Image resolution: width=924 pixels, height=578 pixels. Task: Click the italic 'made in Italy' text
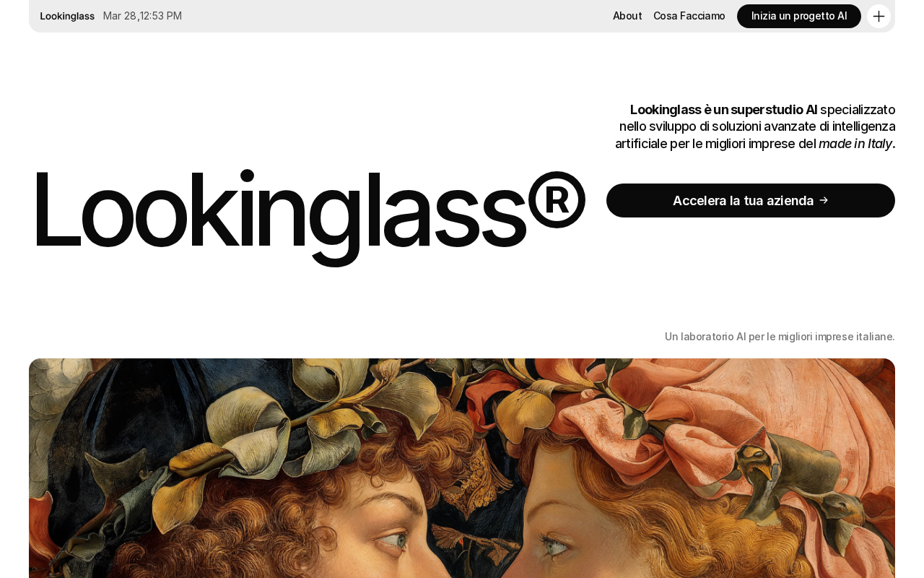(x=855, y=144)
